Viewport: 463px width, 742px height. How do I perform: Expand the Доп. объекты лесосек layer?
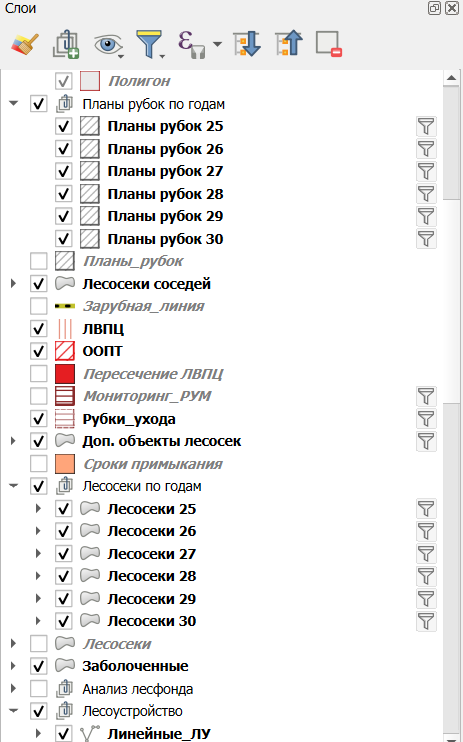click(x=13, y=441)
